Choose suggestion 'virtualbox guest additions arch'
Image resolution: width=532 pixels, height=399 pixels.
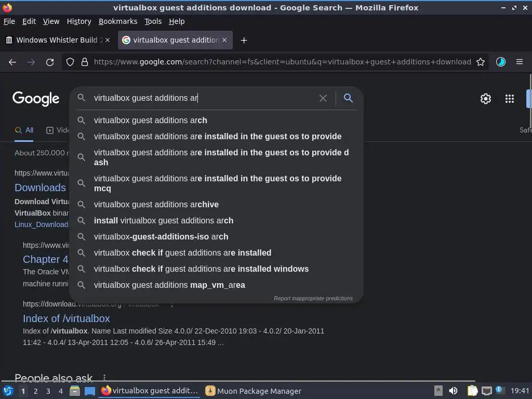[216, 120]
